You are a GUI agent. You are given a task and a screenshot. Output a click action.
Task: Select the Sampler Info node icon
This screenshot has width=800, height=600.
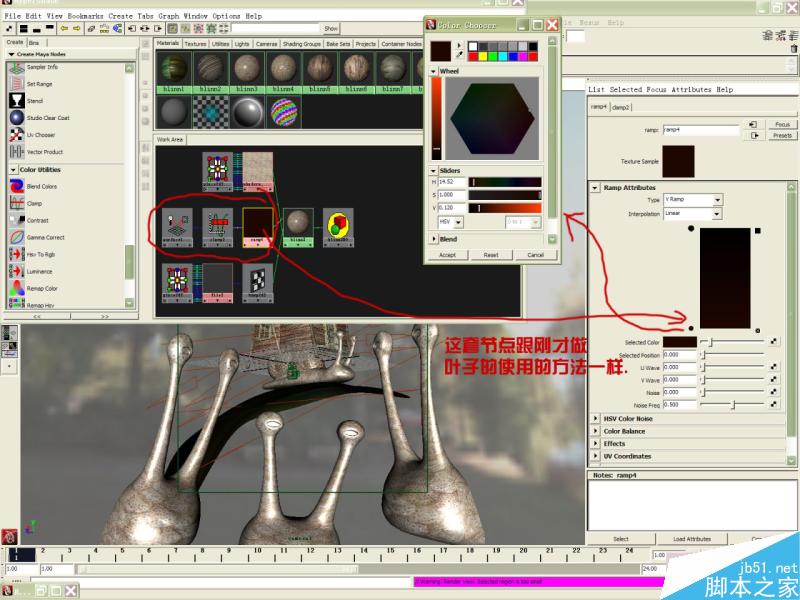tap(16, 67)
